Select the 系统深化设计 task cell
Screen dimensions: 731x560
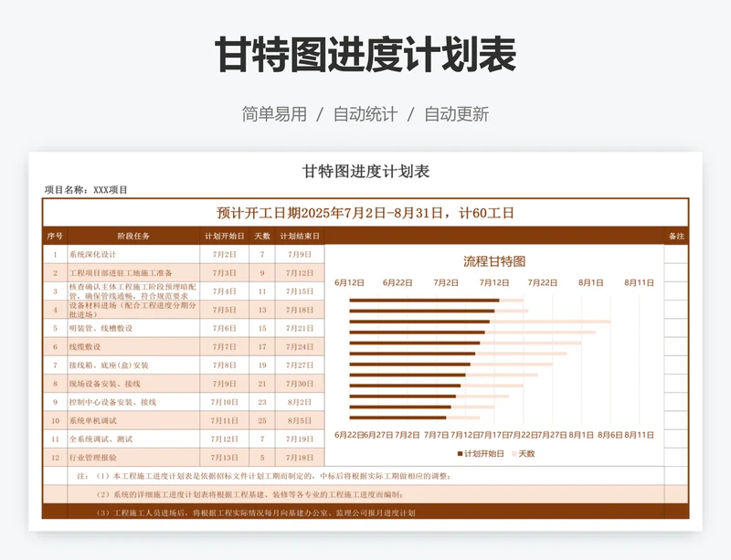click(x=133, y=254)
